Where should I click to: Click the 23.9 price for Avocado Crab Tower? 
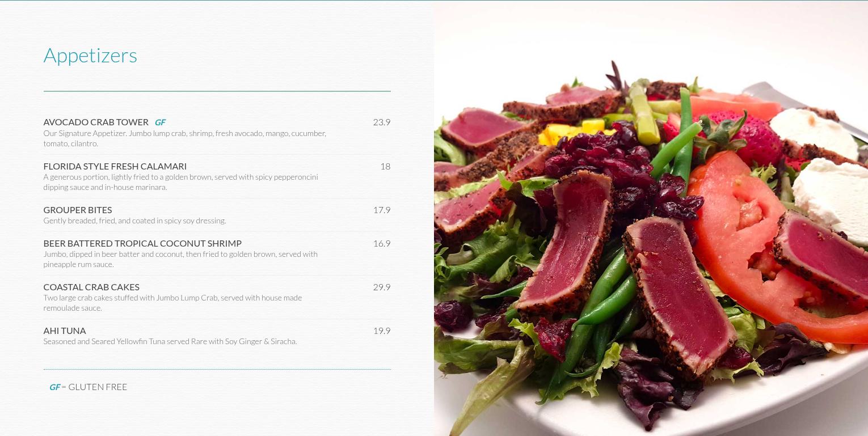click(381, 122)
